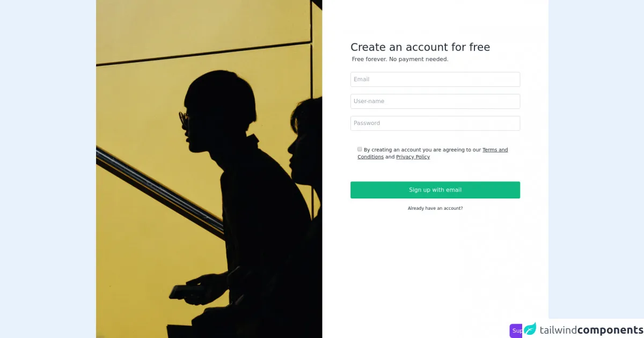Tick the terms agreement checkbox
The height and width of the screenshot is (338, 644).
click(x=360, y=149)
